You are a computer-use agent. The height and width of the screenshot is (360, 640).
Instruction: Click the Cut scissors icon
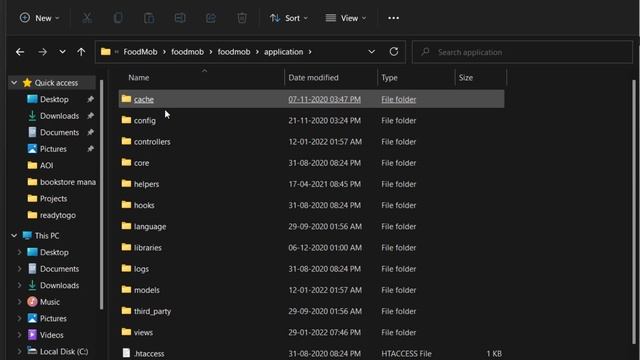[x=87, y=18]
